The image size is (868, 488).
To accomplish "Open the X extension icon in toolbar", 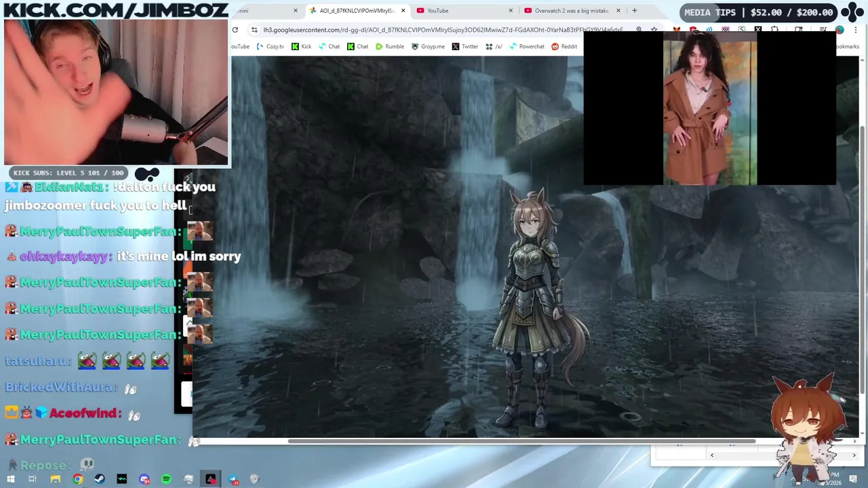I will 758,30.
